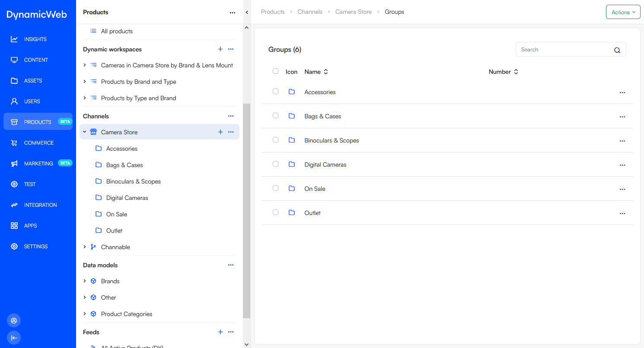Viewport: 644px width, 348px height.
Task: Open the Marketing megaphone icon
Action: click(x=14, y=164)
